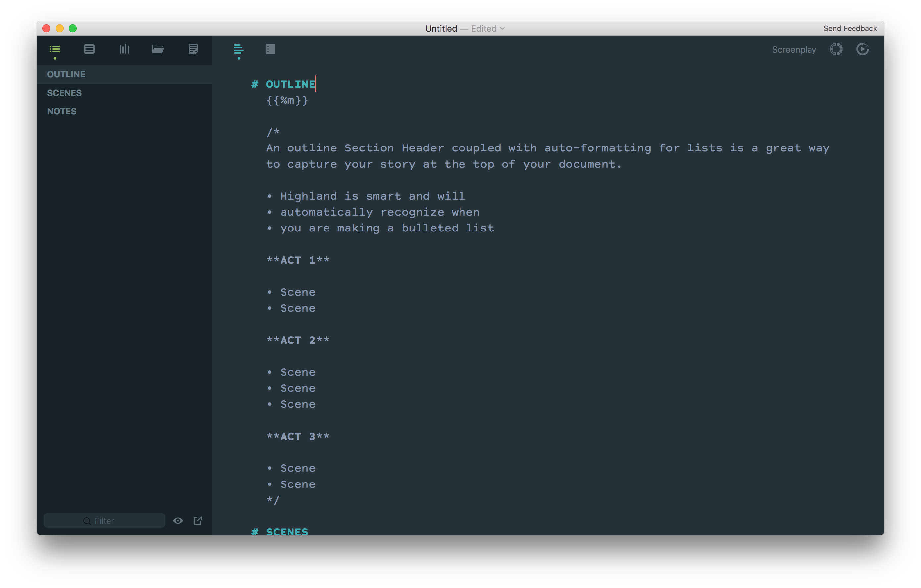The width and height of the screenshot is (921, 588).
Task: Open the segmented ring theme icon
Action: 836,49
